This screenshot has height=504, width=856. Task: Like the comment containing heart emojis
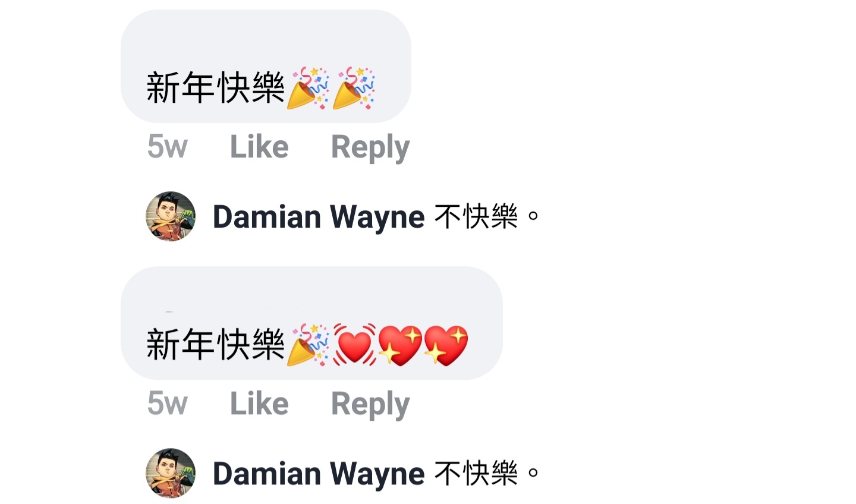point(259,404)
